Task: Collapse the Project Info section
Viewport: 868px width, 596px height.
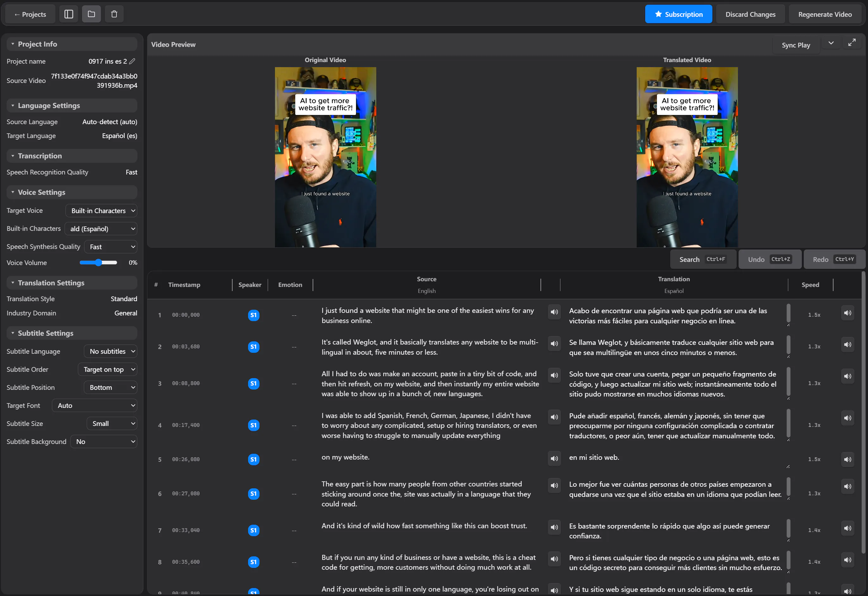Action: [72, 44]
